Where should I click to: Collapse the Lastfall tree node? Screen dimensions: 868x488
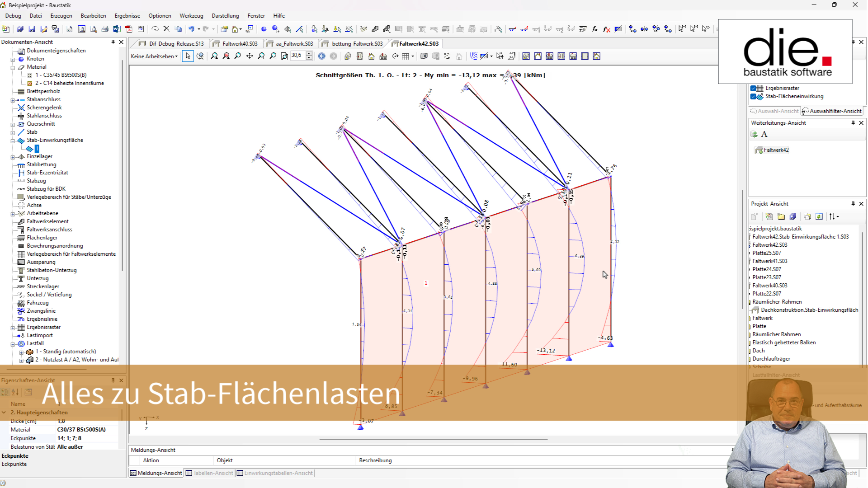[13, 344]
